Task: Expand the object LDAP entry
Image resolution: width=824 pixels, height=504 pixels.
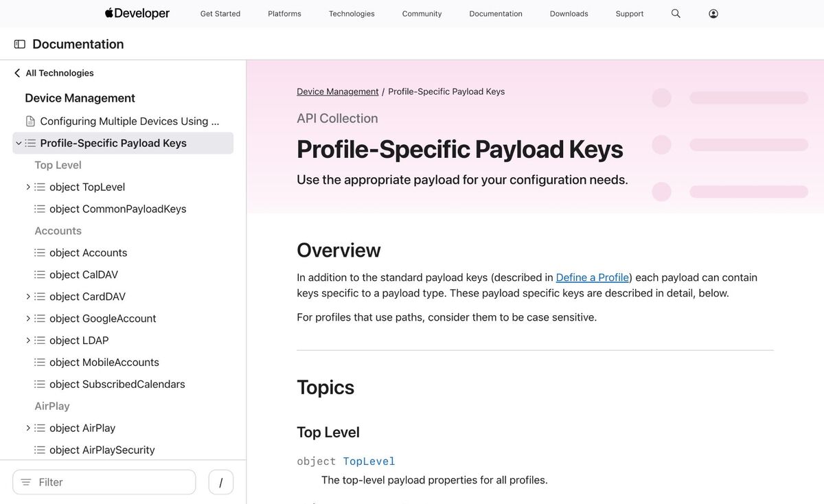Action: point(28,341)
